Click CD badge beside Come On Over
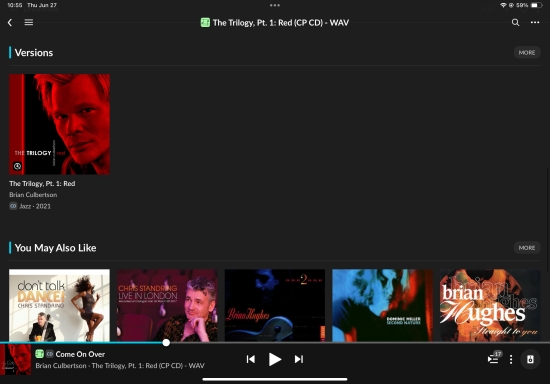 click(50, 354)
